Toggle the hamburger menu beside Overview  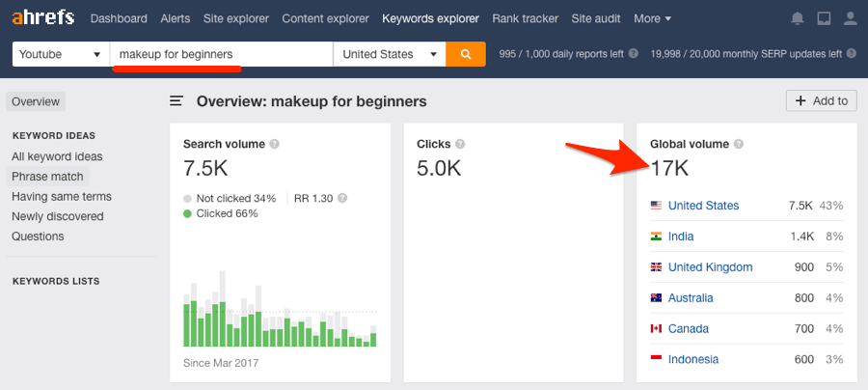tap(176, 101)
